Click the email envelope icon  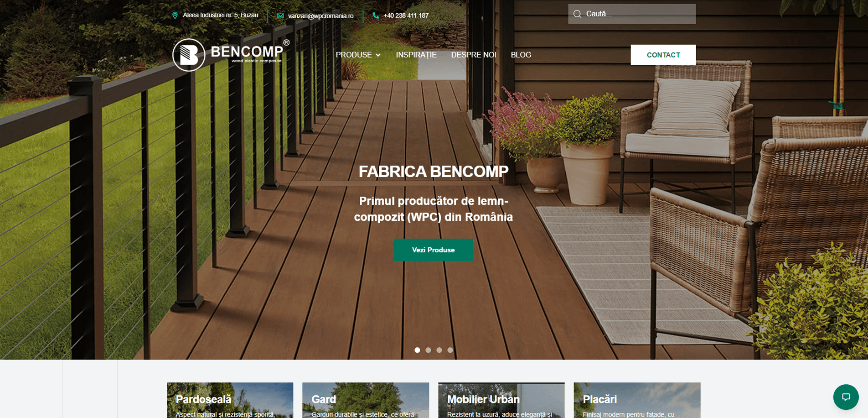click(x=280, y=16)
